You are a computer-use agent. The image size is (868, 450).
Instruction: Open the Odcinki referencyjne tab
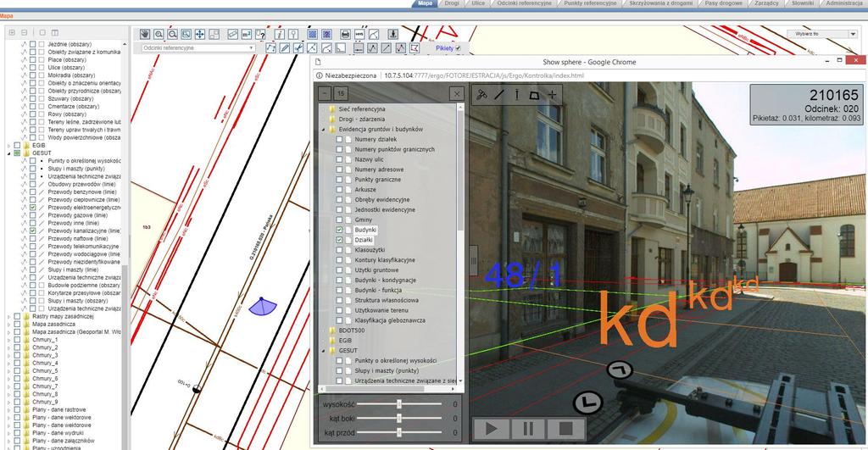(524, 3)
